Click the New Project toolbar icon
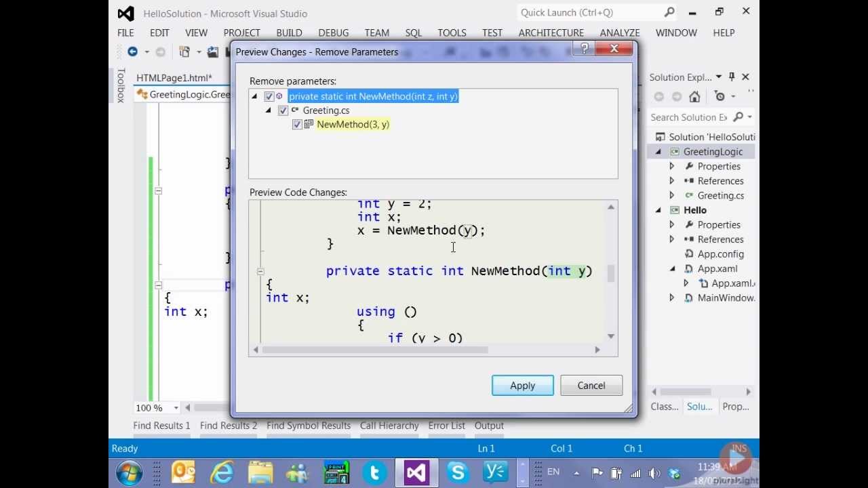The width and height of the screenshot is (868, 488). point(184,52)
